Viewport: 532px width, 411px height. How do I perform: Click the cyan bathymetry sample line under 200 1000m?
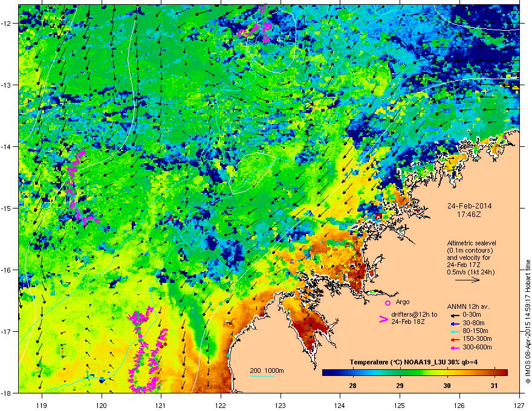(x=262, y=376)
